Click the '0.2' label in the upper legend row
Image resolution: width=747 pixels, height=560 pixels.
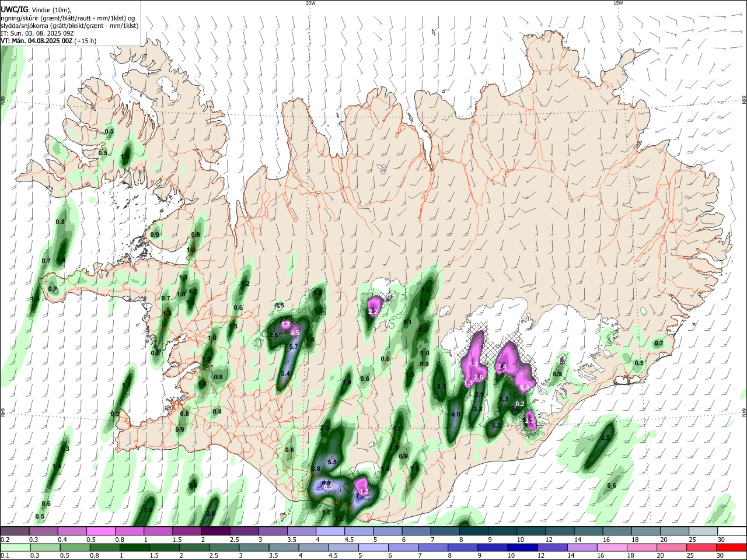click(5, 540)
